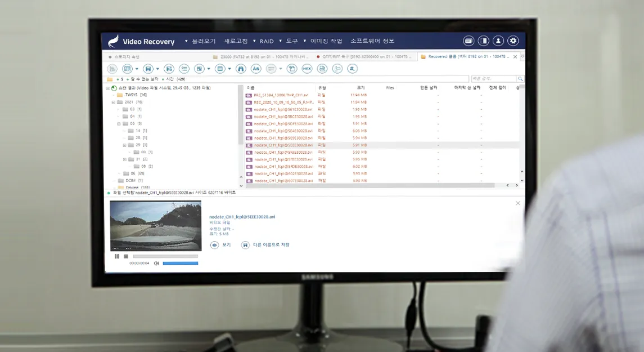Open dropdown arrow next to save icon

[x=157, y=69]
